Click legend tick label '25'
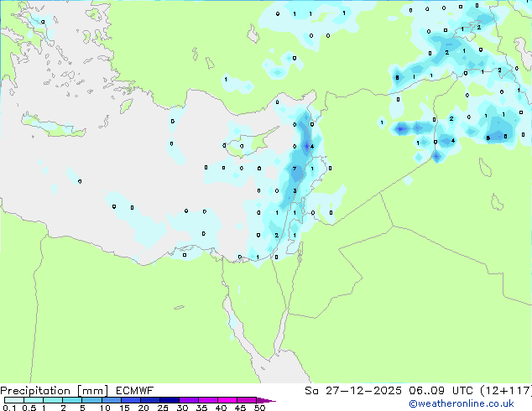The width and height of the screenshot is (532, 411). tap(163, 408)
